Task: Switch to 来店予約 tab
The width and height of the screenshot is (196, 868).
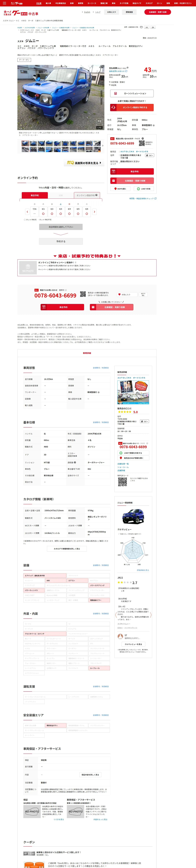Action: pyautogui.click(x=35, y=195)
